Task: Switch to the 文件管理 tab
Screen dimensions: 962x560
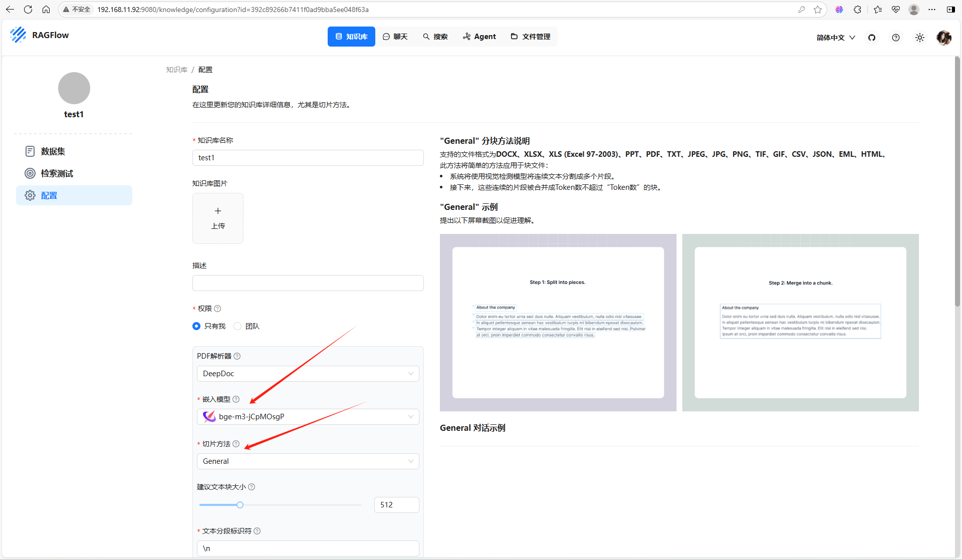Action: 531,37
